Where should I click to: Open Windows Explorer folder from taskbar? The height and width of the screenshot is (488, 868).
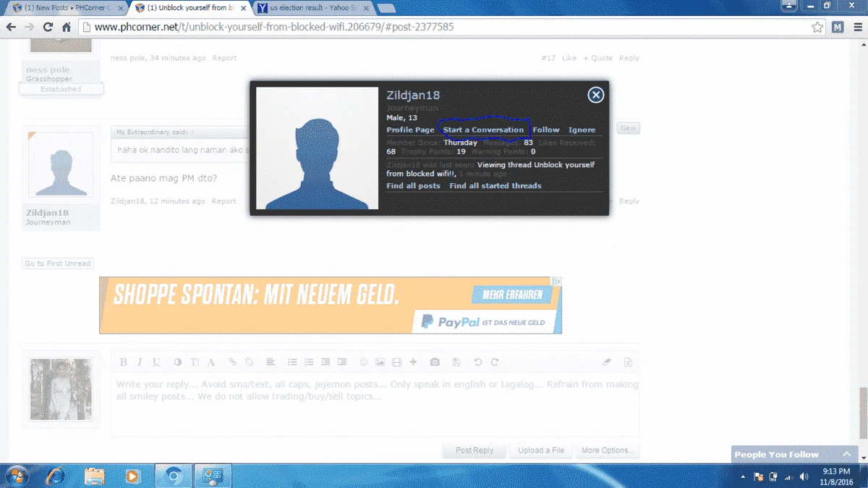tap(95, 476)
